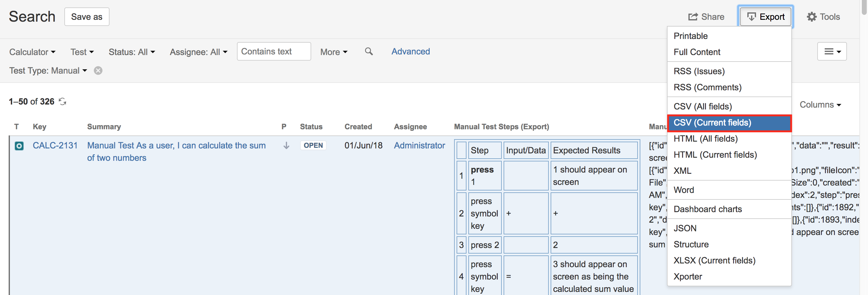Click the priority arrow icon of CALC-2131
This screenshot has width=868, height=295.
pyautogui.click(x=286, y=145)
